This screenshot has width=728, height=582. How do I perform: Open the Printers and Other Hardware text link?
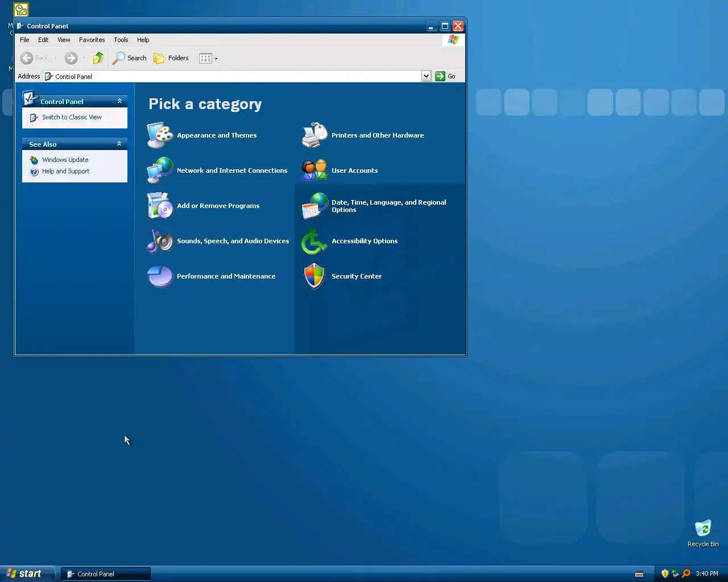pos(378,135)
